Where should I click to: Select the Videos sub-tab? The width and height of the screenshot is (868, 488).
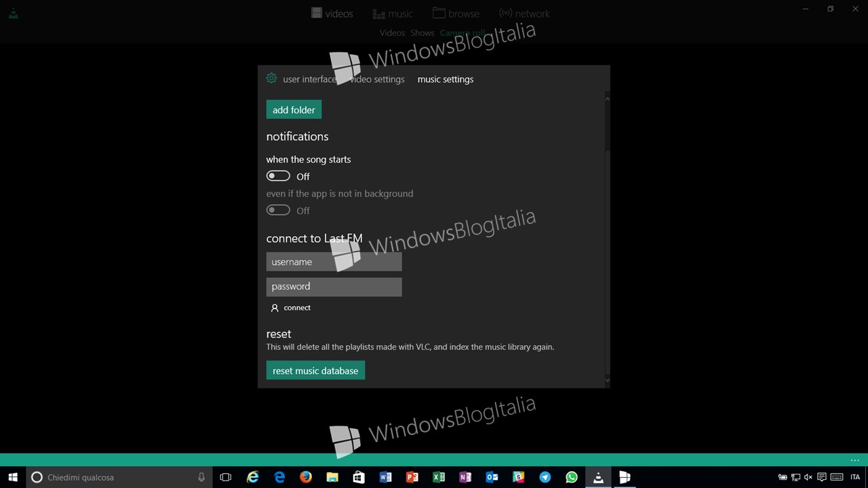point(392,33)
